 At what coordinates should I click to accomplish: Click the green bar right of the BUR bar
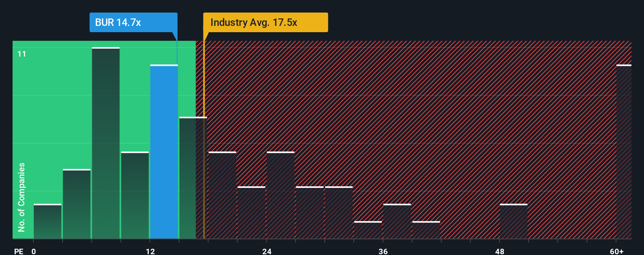(188, 178)
